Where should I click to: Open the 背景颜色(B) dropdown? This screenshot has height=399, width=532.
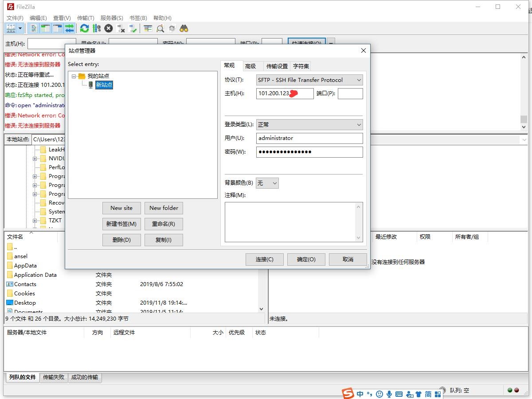(267, 183)
